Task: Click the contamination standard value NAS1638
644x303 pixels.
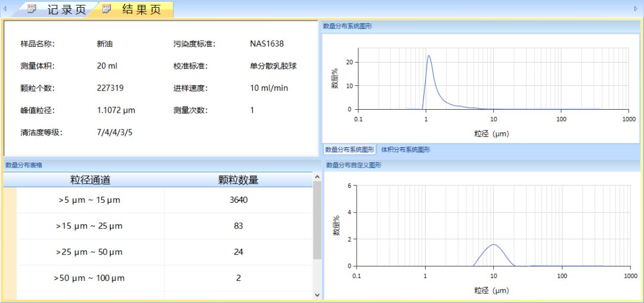Action: (x=267, y=44)
